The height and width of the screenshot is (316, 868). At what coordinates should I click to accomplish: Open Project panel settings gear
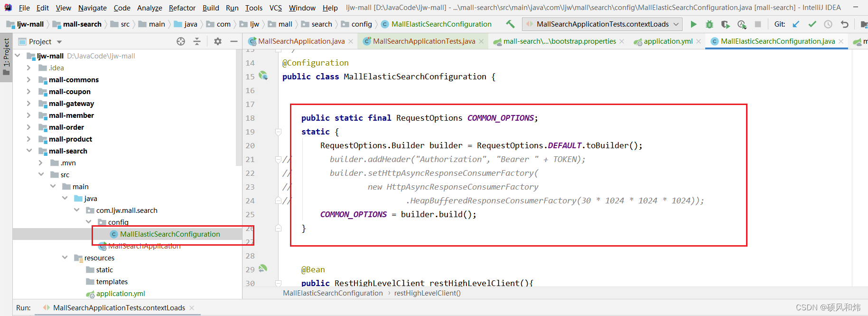click(218, 41)
